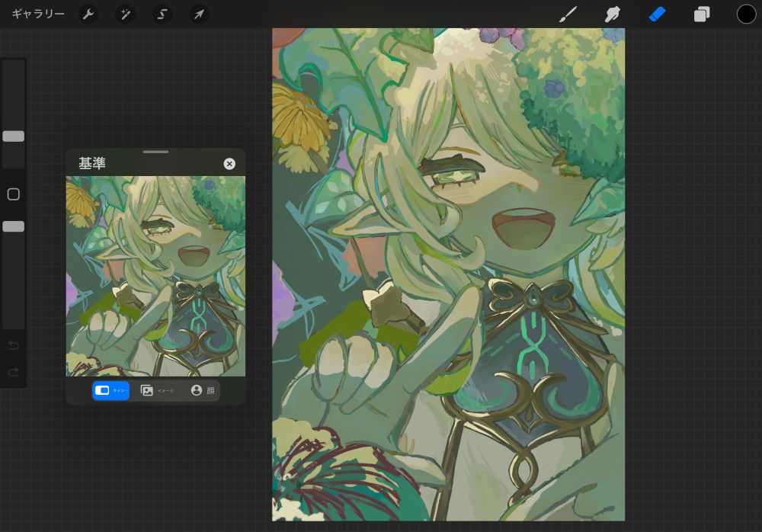The width and height of the screenshot is (762, 532).
Task: Select the Brush paint tool
Action: click(568, 14)
